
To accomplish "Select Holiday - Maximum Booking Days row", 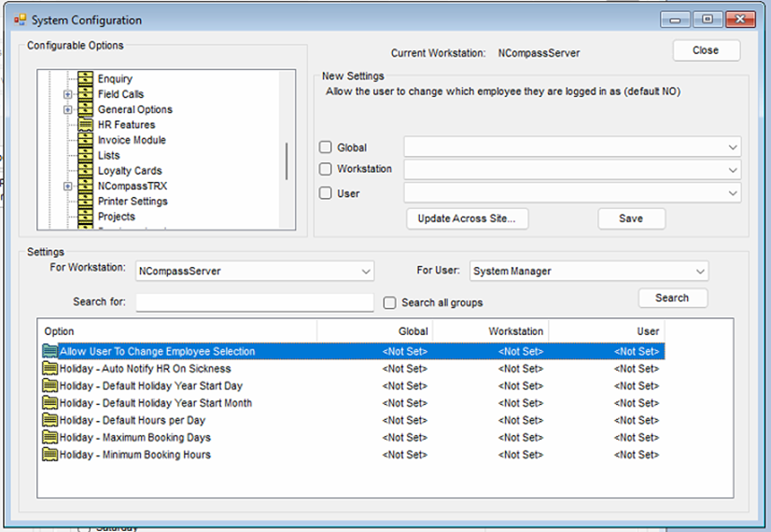I will [x=354, y=437].
